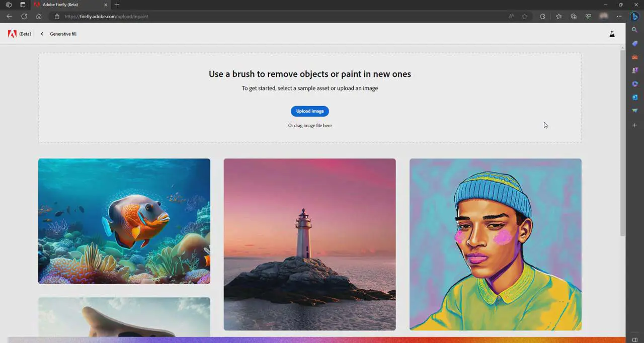644x343 pixels.
Task: Open the Outlook icon in the Edge sidebar
Action: pyautogui.click(x=635, y=97)
